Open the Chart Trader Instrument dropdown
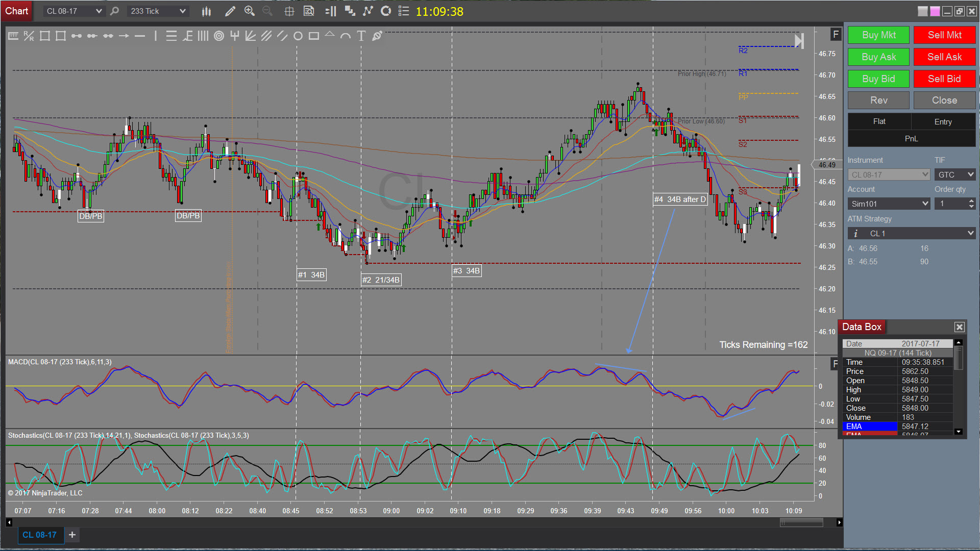 point(889,174)
